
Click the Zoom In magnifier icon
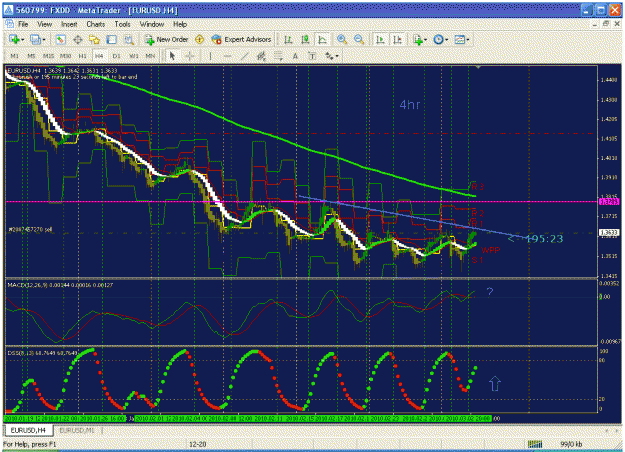point(342,39)
